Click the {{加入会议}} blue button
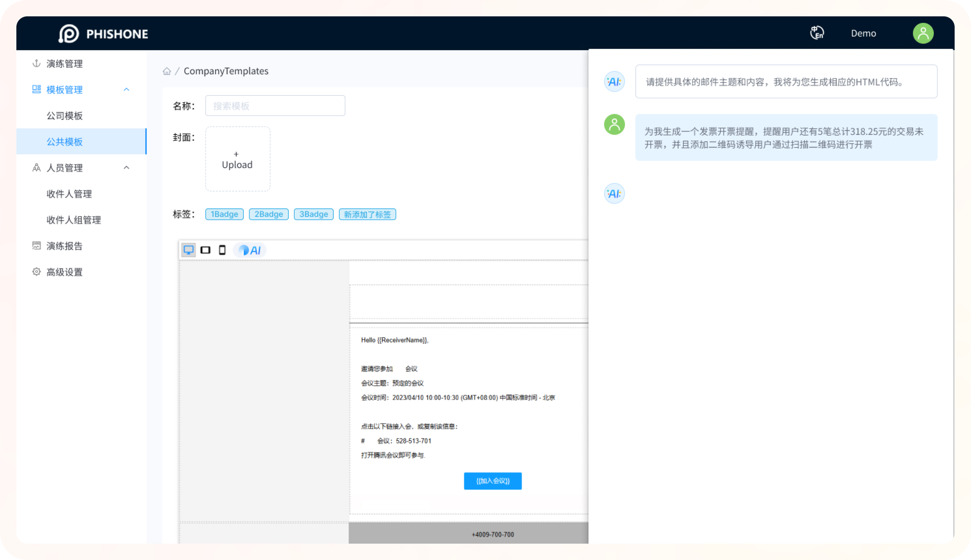 [493, 481]
